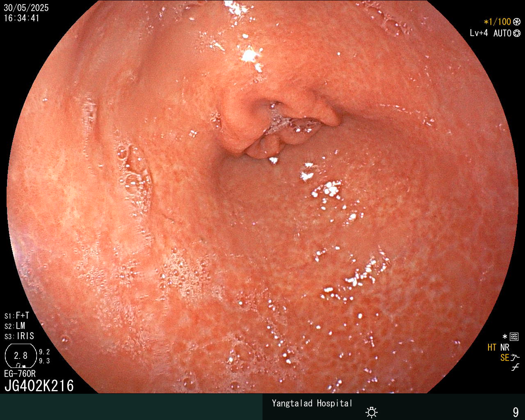Click the JG402K216 serial number
The width and height of the screenshot is (525, 420).
39,386
